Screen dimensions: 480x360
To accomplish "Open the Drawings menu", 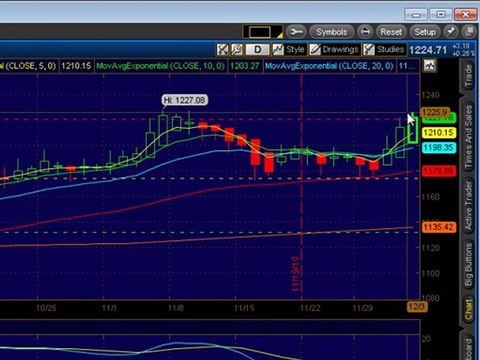I will (x=334, y=50).
